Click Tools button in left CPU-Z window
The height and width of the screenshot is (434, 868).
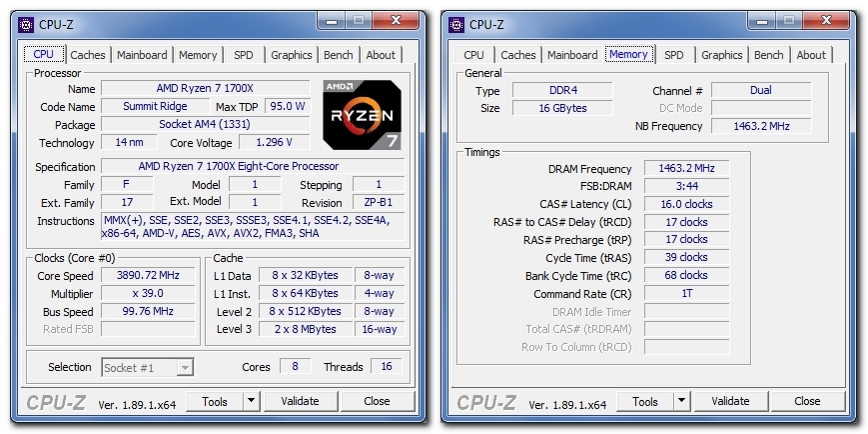pos(215,401)
